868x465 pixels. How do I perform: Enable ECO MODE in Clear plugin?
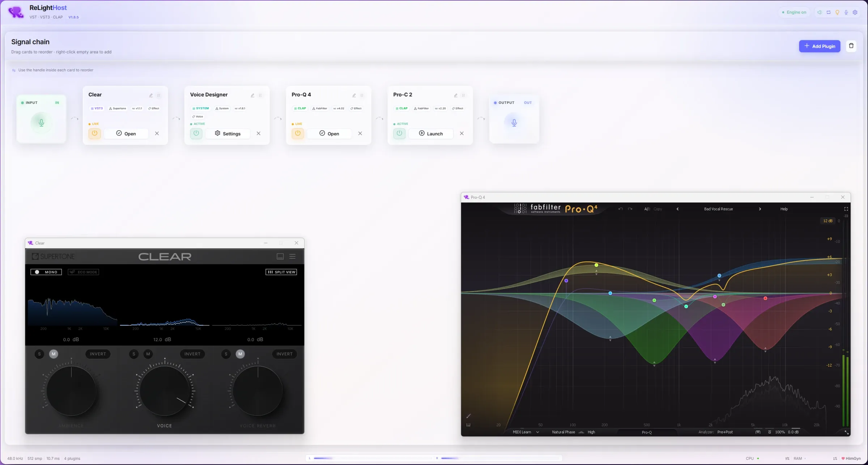pyautogui.click(x=83, y=272)
